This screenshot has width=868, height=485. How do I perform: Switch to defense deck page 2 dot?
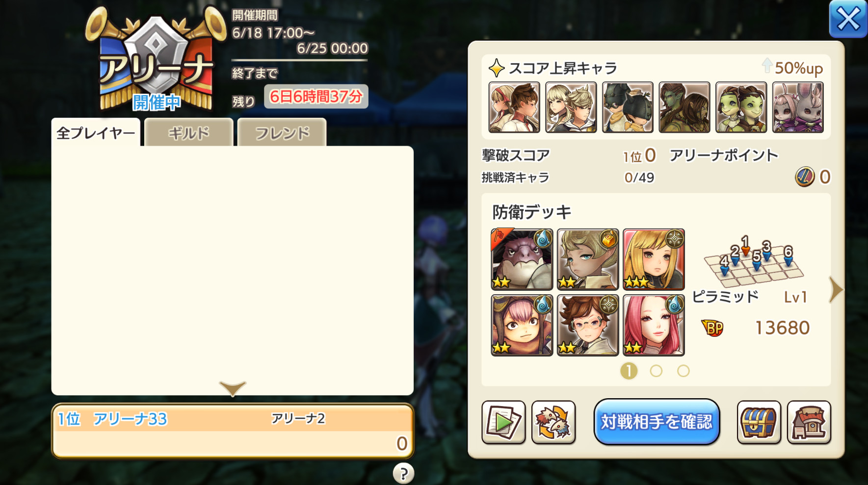tap(656, 371)
